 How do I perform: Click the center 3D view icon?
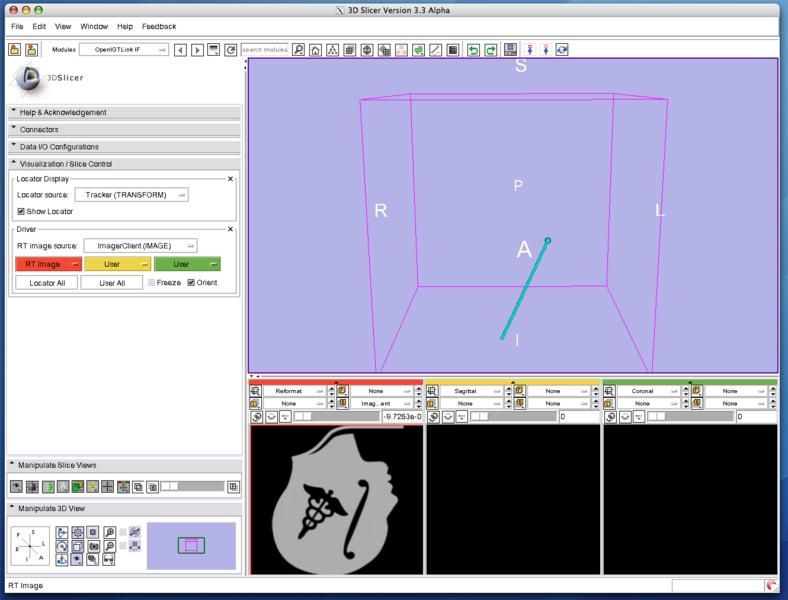point(77,532)
